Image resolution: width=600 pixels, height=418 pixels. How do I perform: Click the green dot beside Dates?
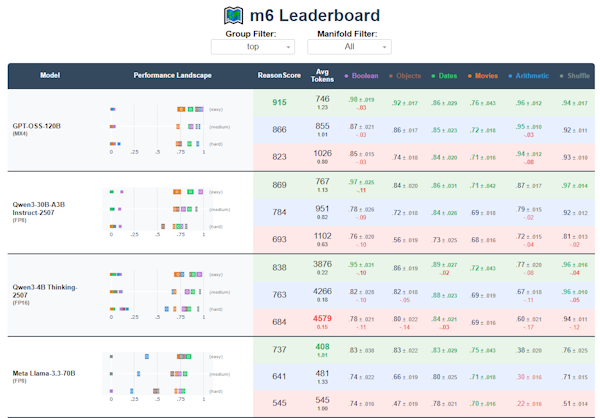(x=433, y=76)
